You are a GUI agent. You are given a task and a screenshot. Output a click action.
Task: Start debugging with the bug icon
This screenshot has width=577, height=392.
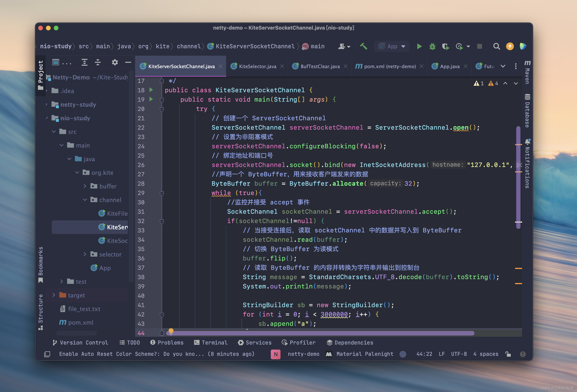432,46
